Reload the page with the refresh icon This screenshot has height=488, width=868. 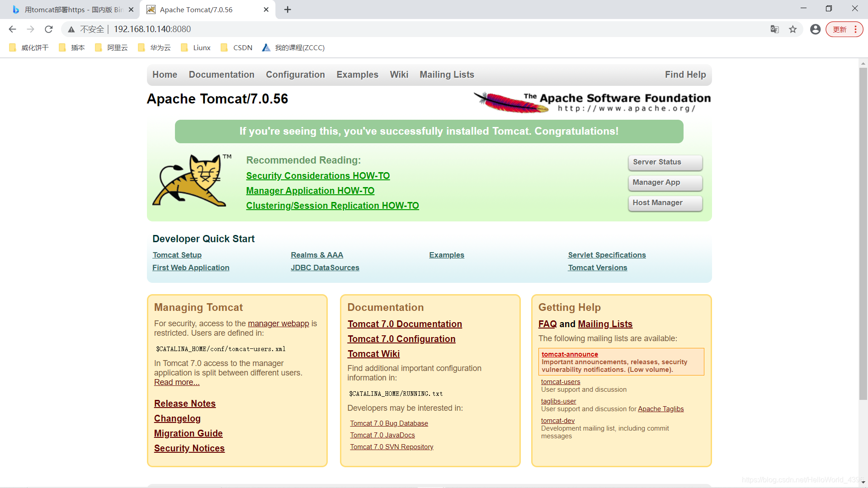click(x=49, y=29)
